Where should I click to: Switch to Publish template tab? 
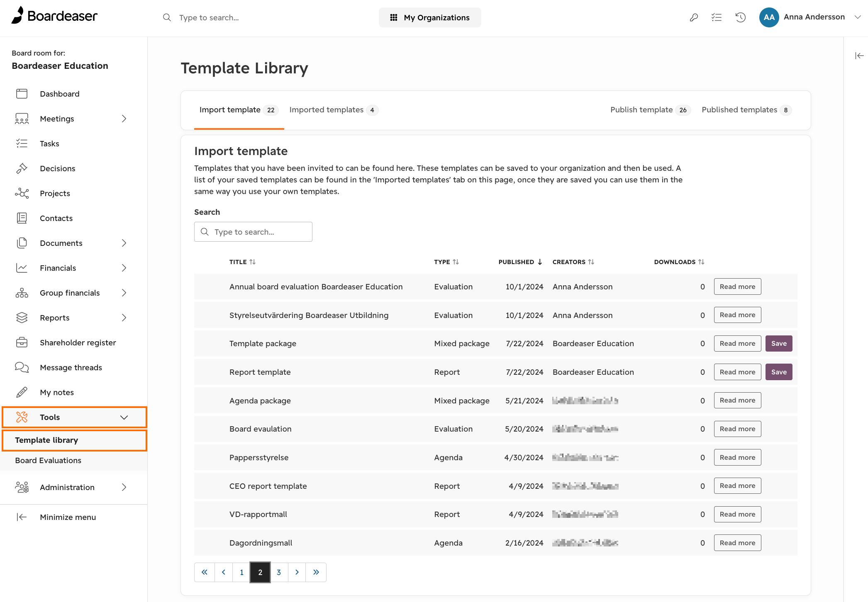[x=650, y=110]
